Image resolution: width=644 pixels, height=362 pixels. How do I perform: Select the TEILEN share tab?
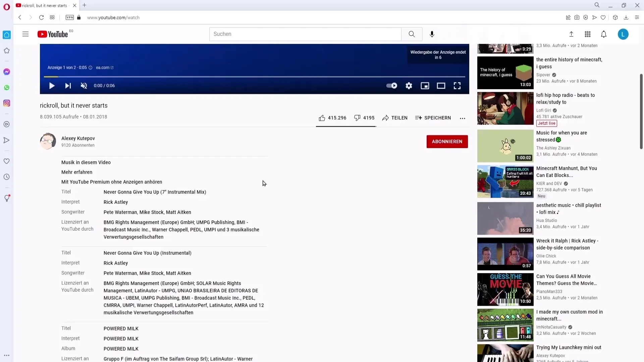[x=395, y=118]
